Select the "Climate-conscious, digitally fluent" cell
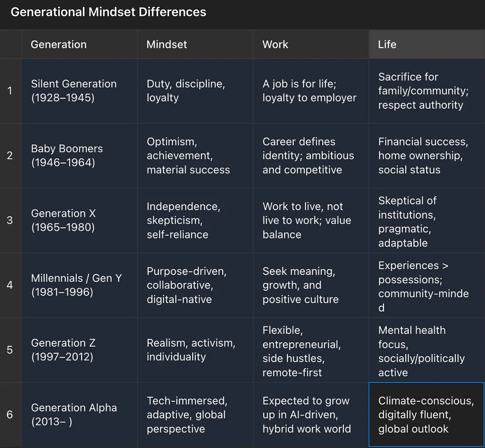The height and width of the screenshot is (448, 485). (426, 415)
